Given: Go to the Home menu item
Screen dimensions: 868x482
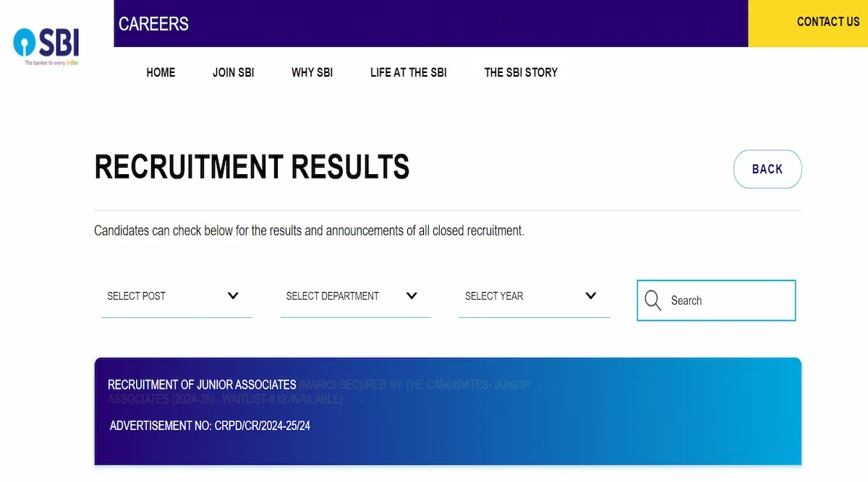Looking at the screenshot, I should pos(161,72).
